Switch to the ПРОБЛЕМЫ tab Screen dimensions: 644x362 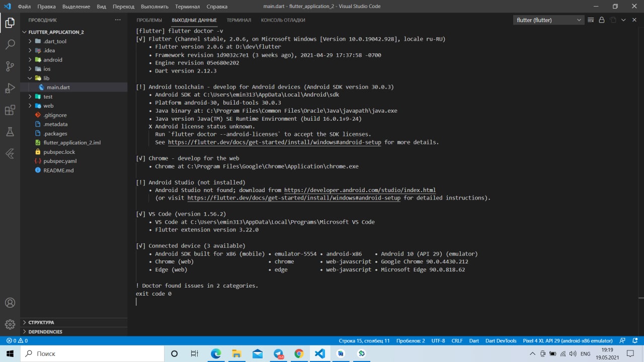(x=149, y=20)
